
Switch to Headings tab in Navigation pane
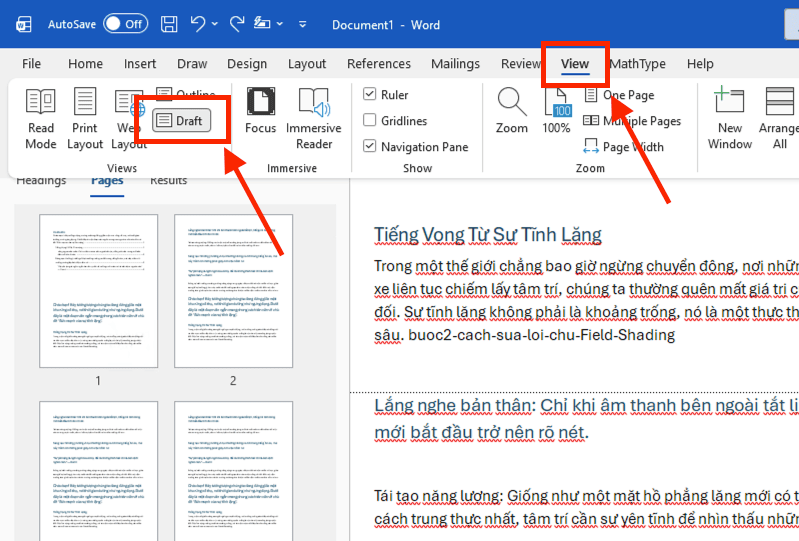(x=41, y=181)
